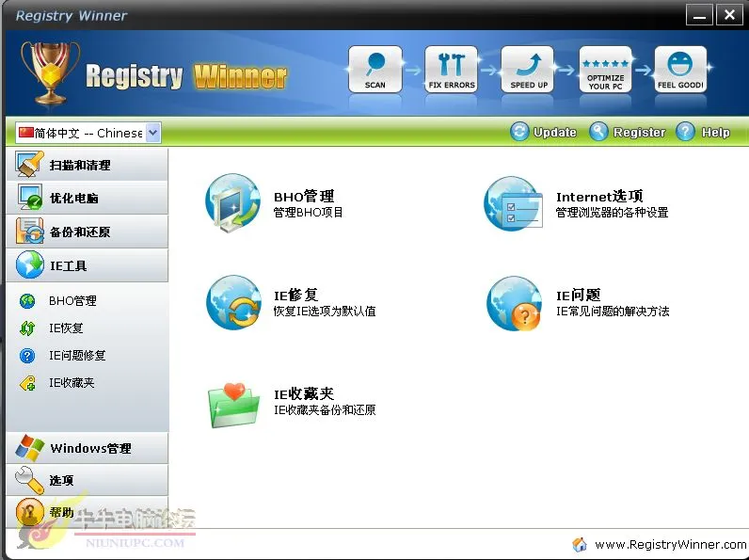Click the Register text link
This screenshot has height=560, width=749.
point(639,132)
